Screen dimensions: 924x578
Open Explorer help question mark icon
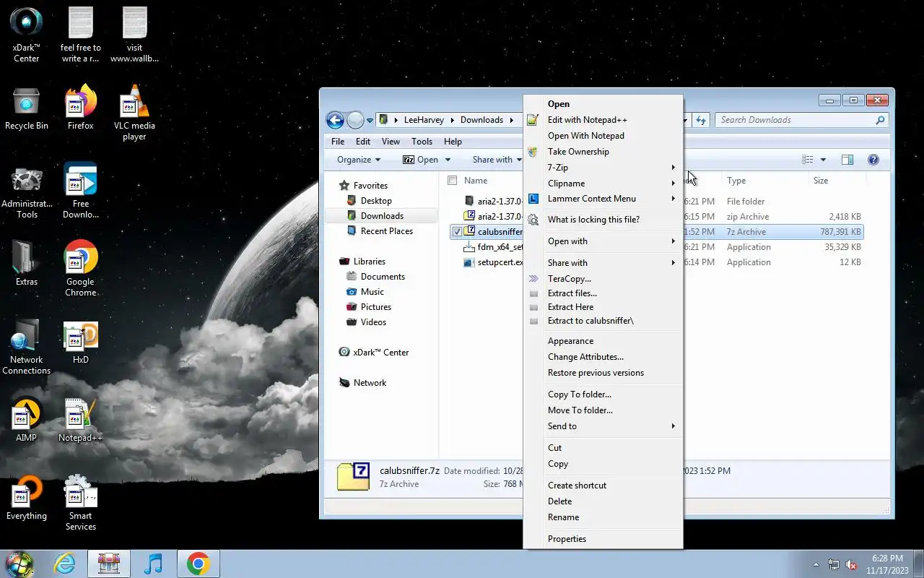click(x=873, y=160)
